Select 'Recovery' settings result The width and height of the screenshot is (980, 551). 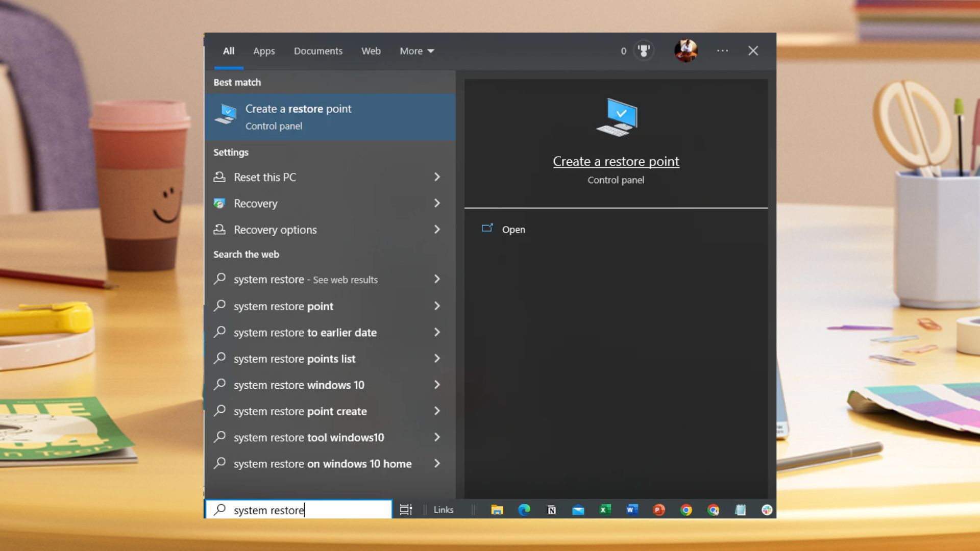coord(330,204)
